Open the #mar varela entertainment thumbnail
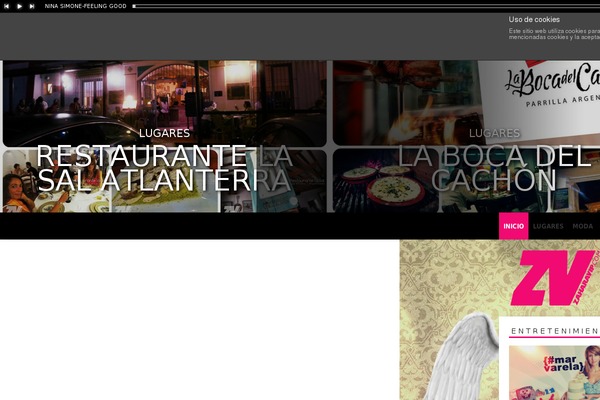The image size is (600, 400). [x=554, y=373]
